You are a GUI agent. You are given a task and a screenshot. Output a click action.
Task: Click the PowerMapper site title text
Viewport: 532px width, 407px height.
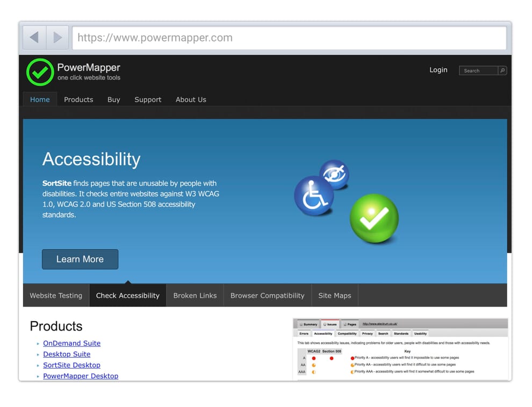point(89,67)
